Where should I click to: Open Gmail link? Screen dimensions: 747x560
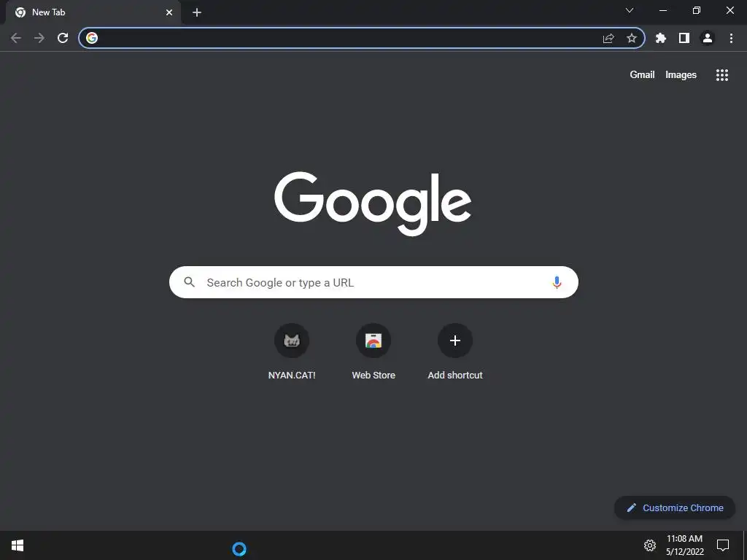(x=642, y=75)
